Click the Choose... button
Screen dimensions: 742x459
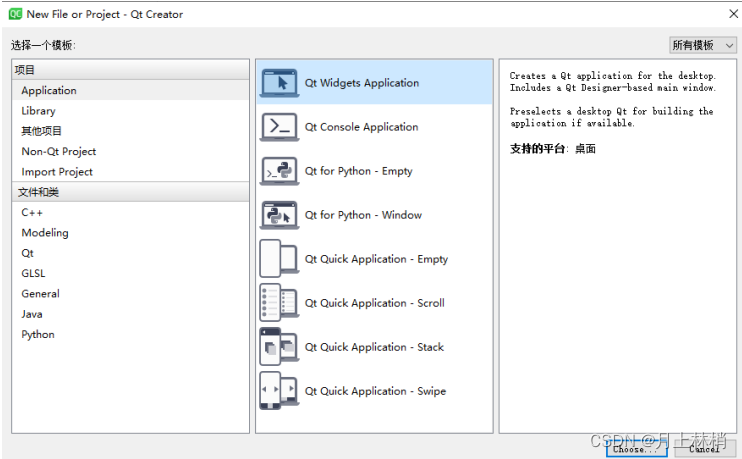pos(636,449)
